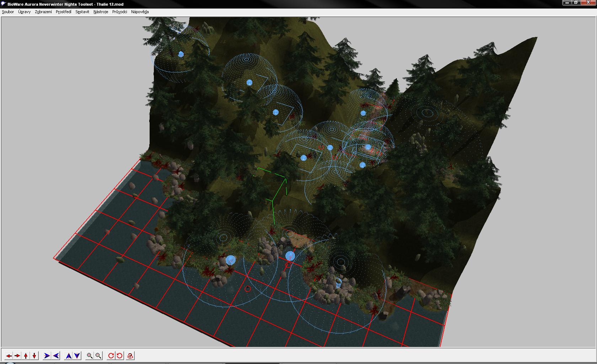Open the Zobrazení menu
The image size is (597, 364).
coord(43,12)
